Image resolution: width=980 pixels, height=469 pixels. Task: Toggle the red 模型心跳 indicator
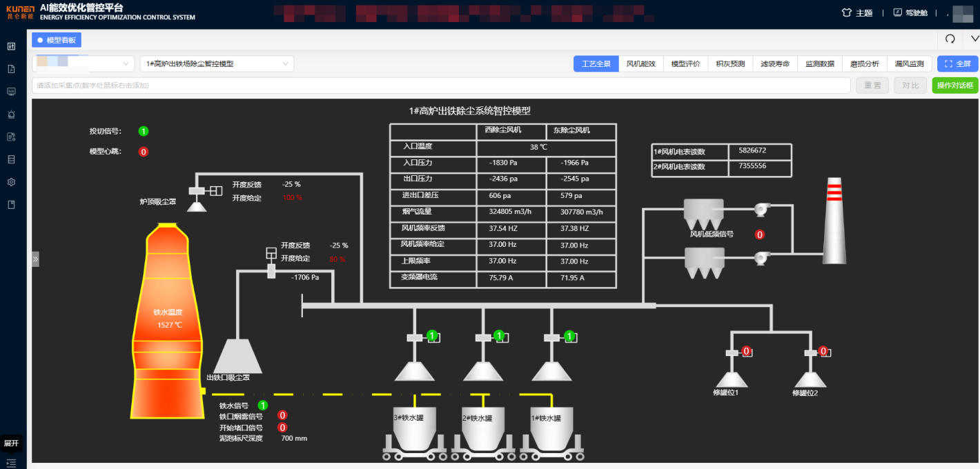click(x=143, y=152)
